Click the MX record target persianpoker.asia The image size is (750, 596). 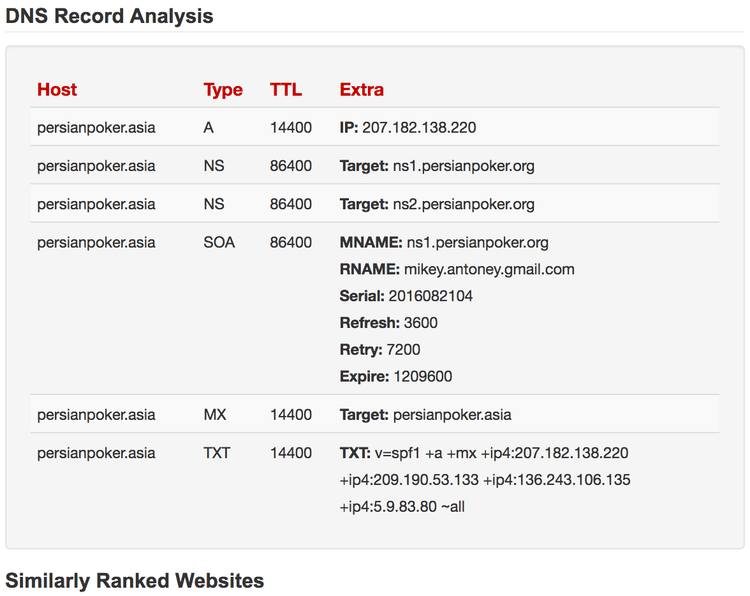(451, 415)
